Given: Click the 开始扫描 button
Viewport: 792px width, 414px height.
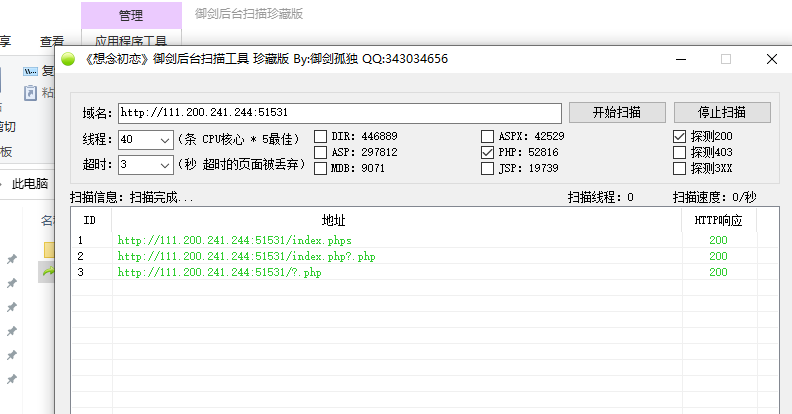Looking at the screenshot, I should (616, 112).
